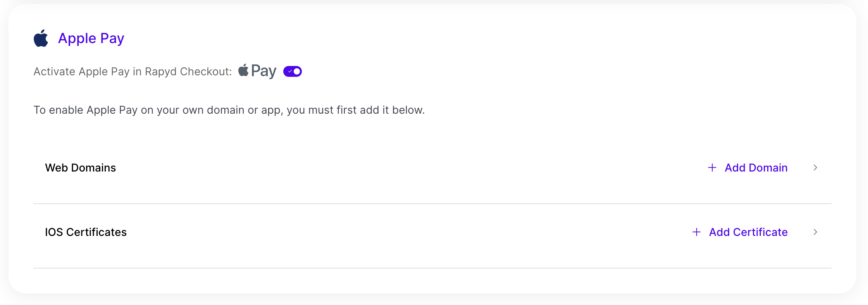Click the purple Apple Pay heading text
This screenshot has width=868, height=305.
91,38
